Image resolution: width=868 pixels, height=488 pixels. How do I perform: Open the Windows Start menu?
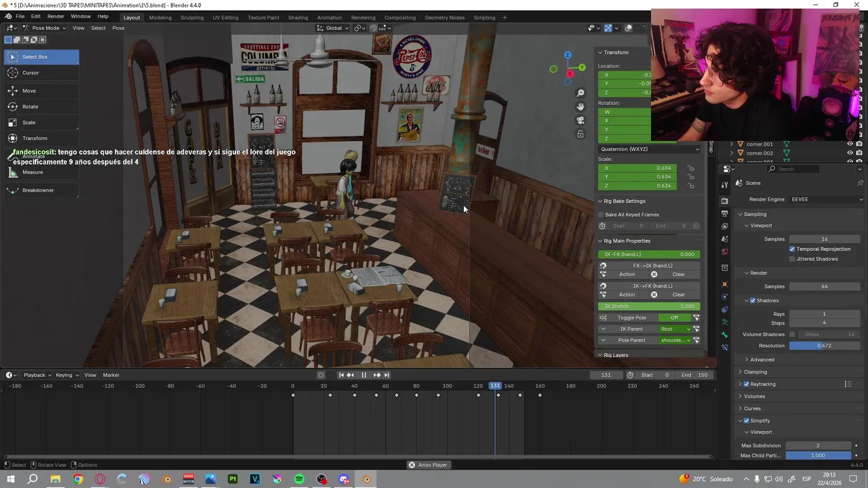point(10,479)
